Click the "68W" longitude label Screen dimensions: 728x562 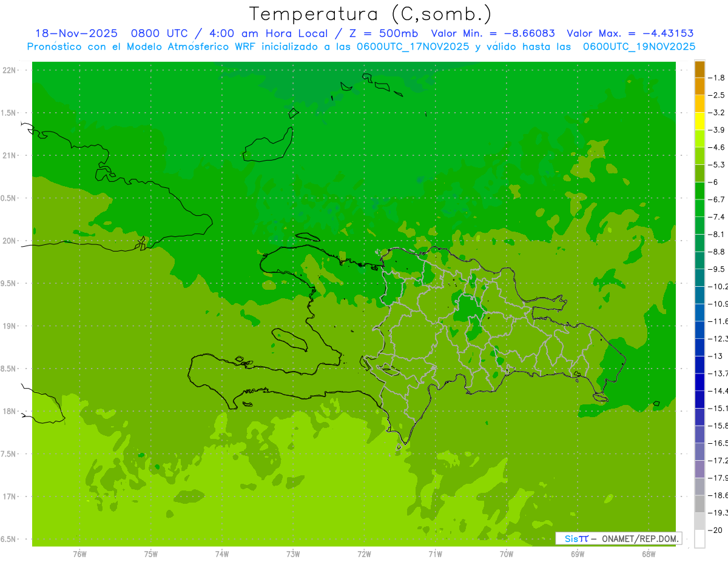(x=649, y=554)
